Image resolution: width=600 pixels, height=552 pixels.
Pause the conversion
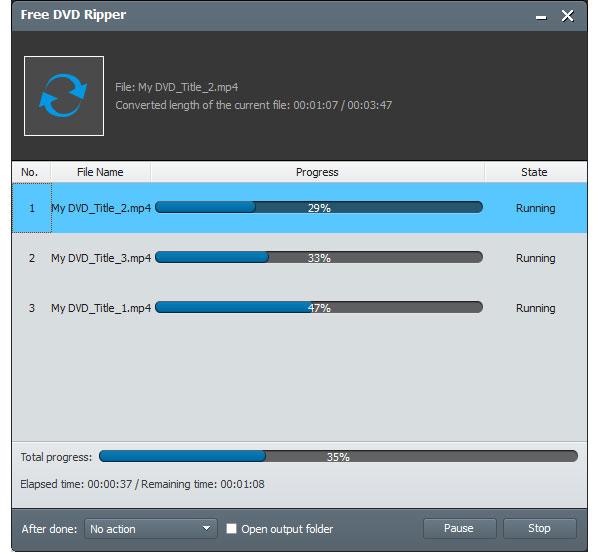(x=459, y=528)
